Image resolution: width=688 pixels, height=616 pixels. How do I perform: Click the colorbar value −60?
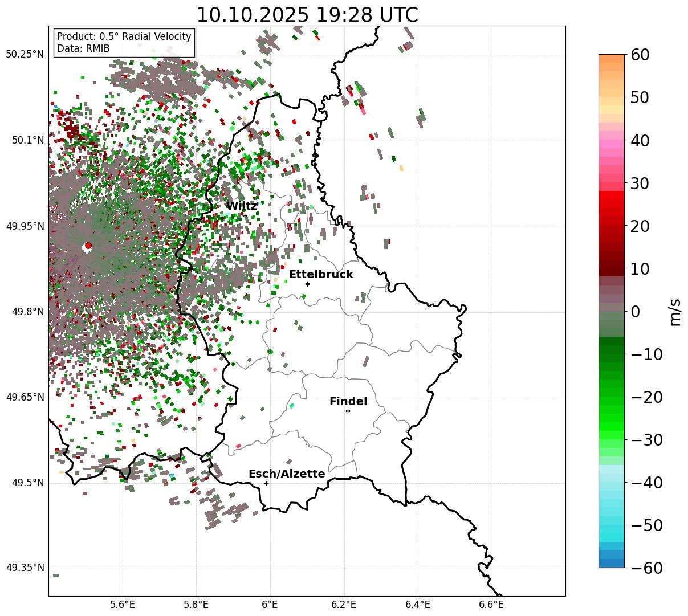point(646,568)
